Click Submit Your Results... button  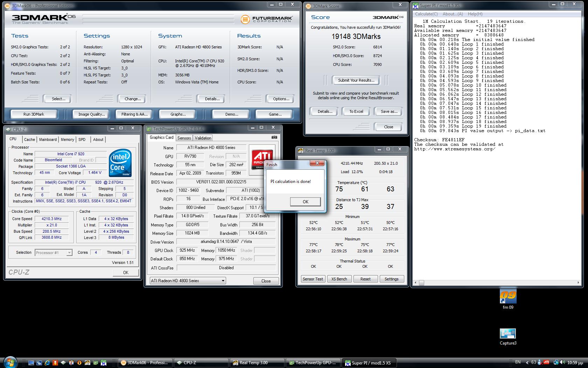pos(356,80)
